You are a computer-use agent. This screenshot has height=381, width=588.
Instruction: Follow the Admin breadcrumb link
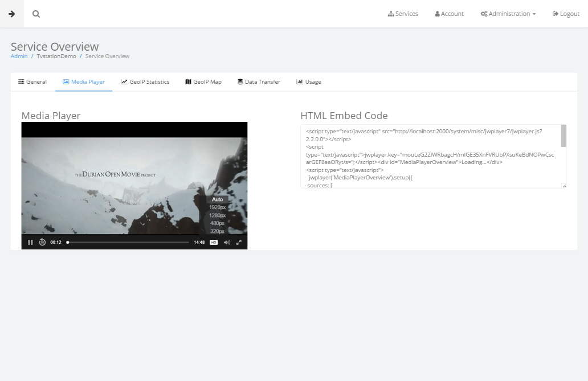19,56
